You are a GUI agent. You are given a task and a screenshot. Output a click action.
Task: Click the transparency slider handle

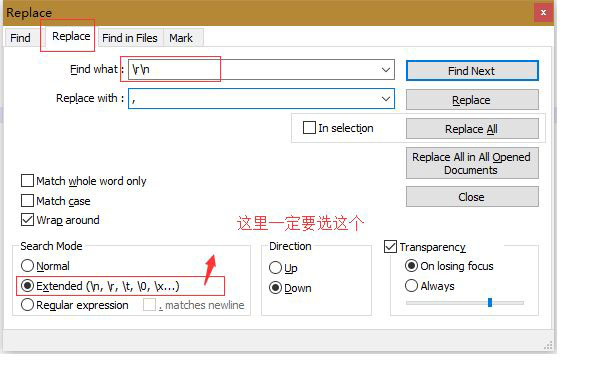click(x=490, y=302)
